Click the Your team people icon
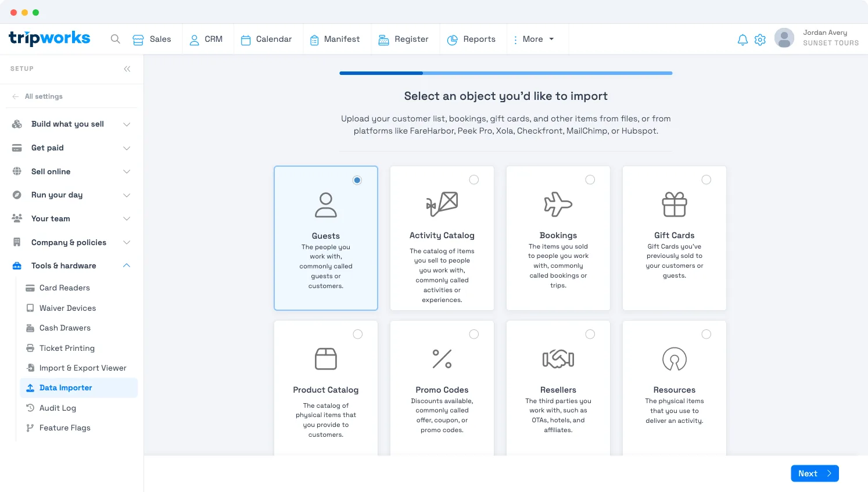This screenshot has height=492, width=868. [17, 218]
